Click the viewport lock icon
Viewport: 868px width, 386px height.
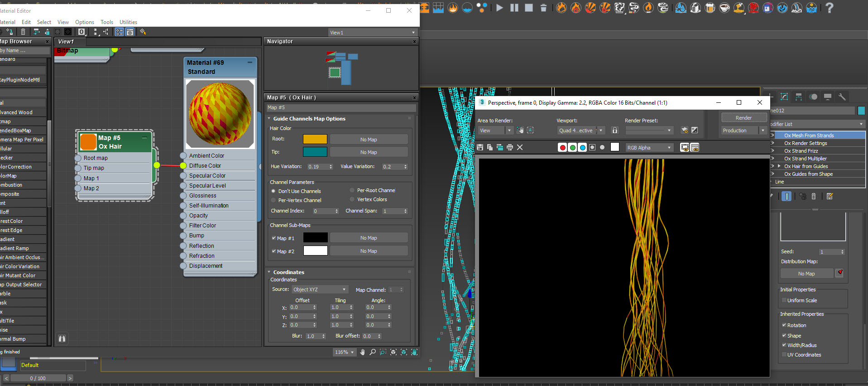click(615, 130)
